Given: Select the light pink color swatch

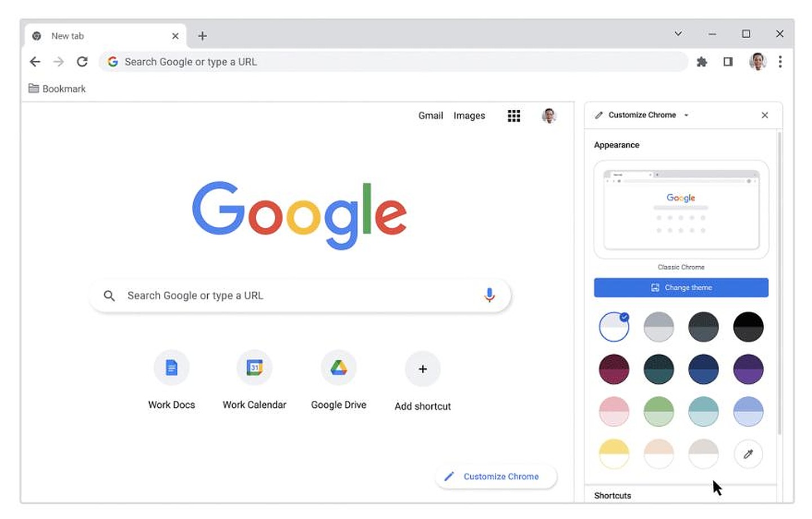Looking at the screenshot, I should coord(614,411).
